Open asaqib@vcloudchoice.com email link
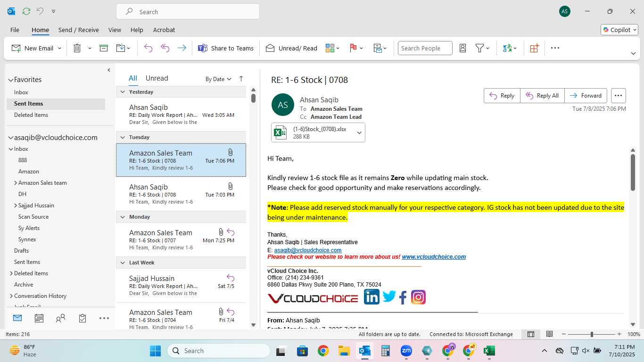The height and width of the screenshot is (362, 644). tap(308, 250)
